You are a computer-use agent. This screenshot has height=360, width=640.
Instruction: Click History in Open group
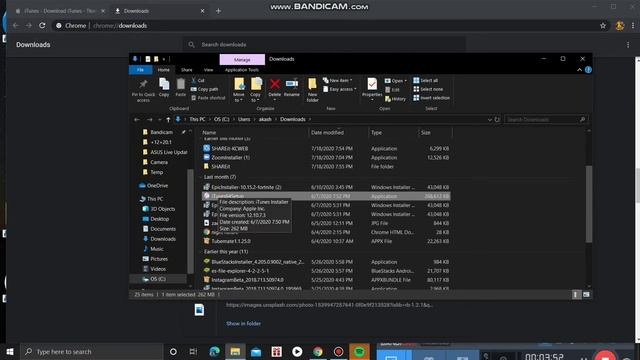(395, 99)
